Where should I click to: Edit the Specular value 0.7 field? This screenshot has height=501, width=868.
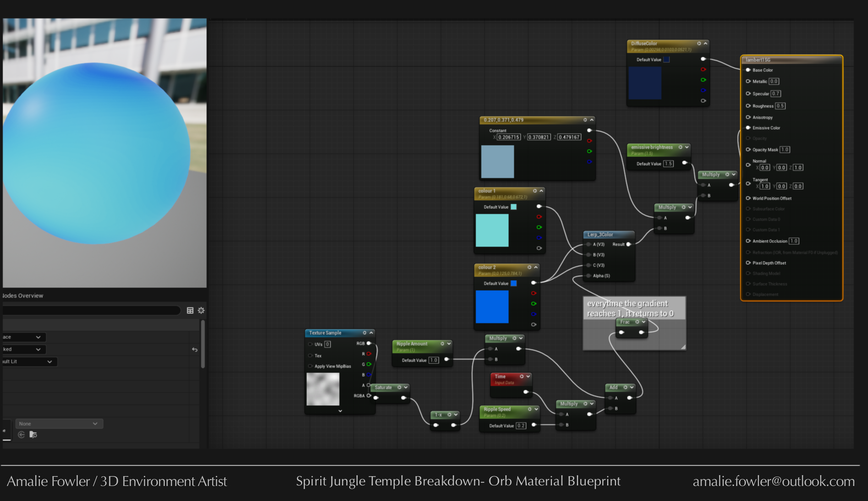(775, 94)
